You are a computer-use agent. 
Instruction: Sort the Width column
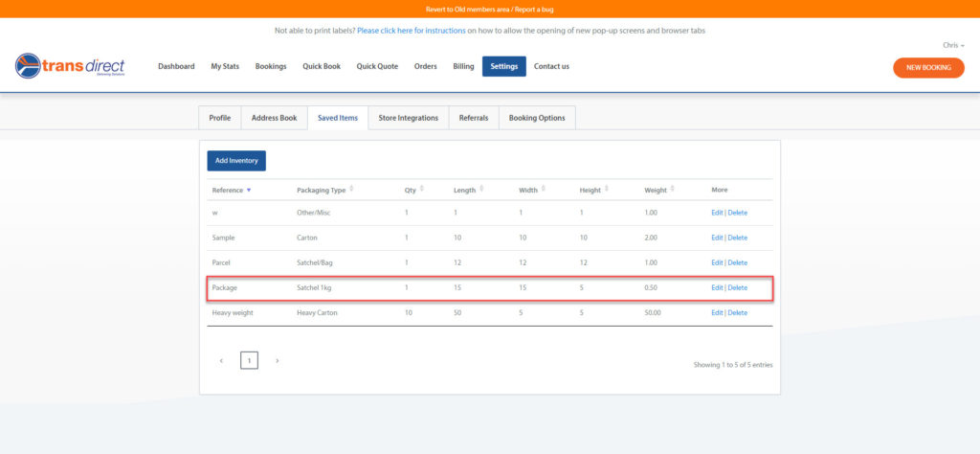click(544, 190)
